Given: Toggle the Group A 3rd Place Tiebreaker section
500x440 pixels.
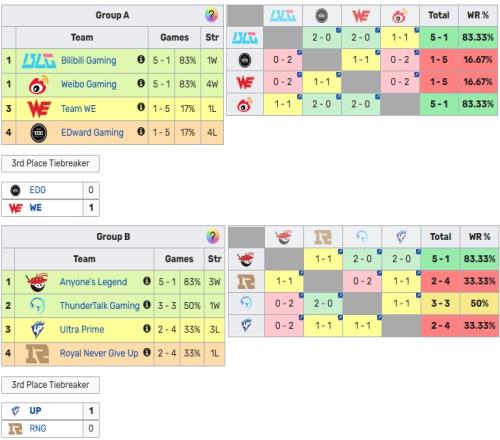Looking at the screenshot, I should point(50,163).
